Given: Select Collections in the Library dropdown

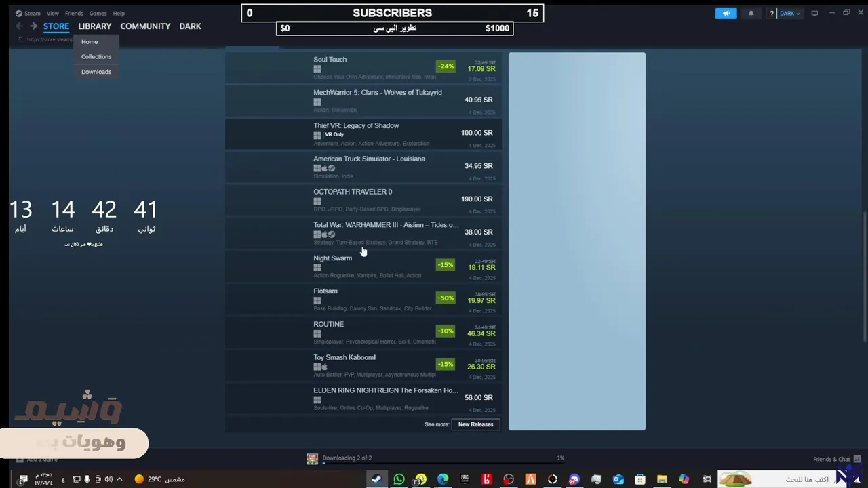Looking at the screenshot, I should pyautogui.click(x=96, y=57).
